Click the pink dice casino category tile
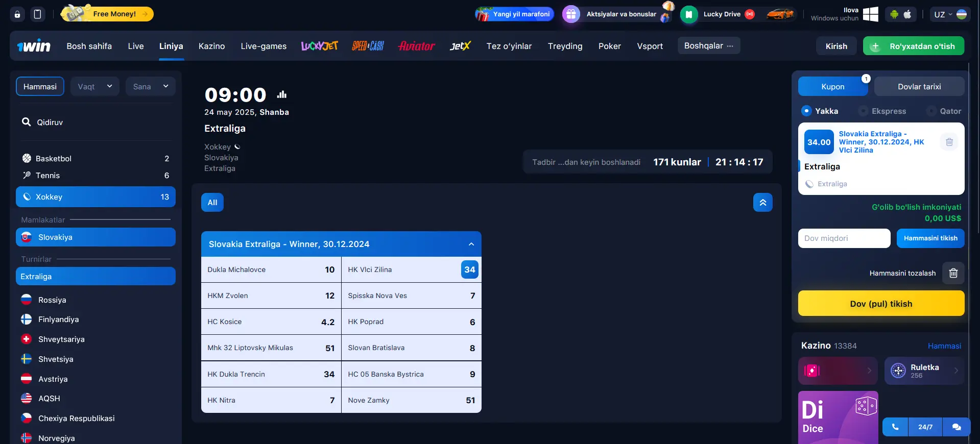Image resolution: width=980 pixels, height=444 pixels. coord(838,371)
